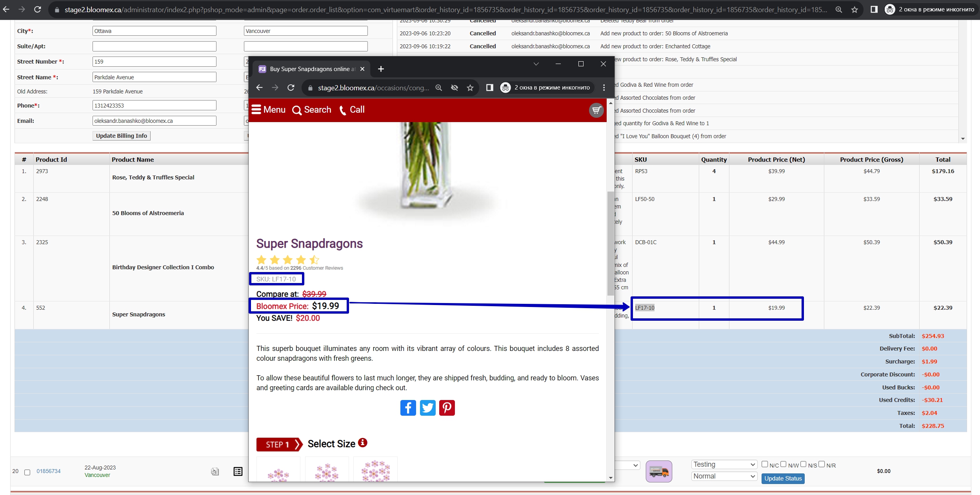Click the billing Email input field
Screen dimensions: 980x495
pyautogui.click(x=155, y=121)
